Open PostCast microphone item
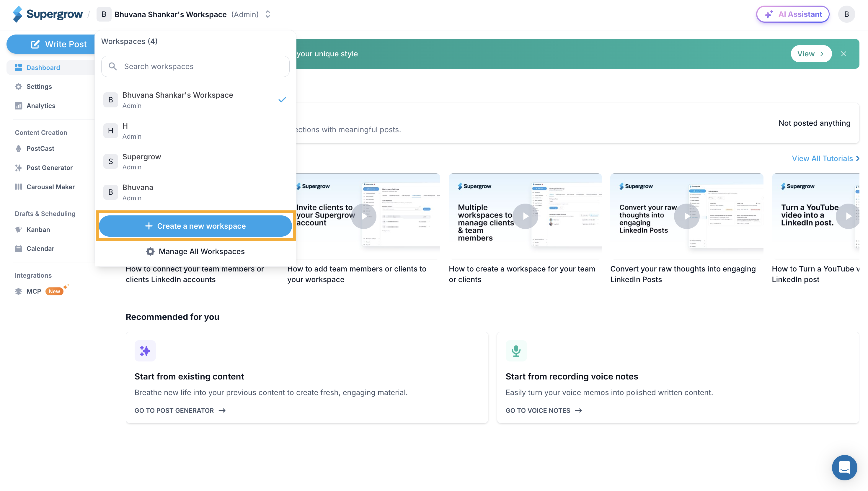This screenshot has height=491, width=868. [35, 148]
